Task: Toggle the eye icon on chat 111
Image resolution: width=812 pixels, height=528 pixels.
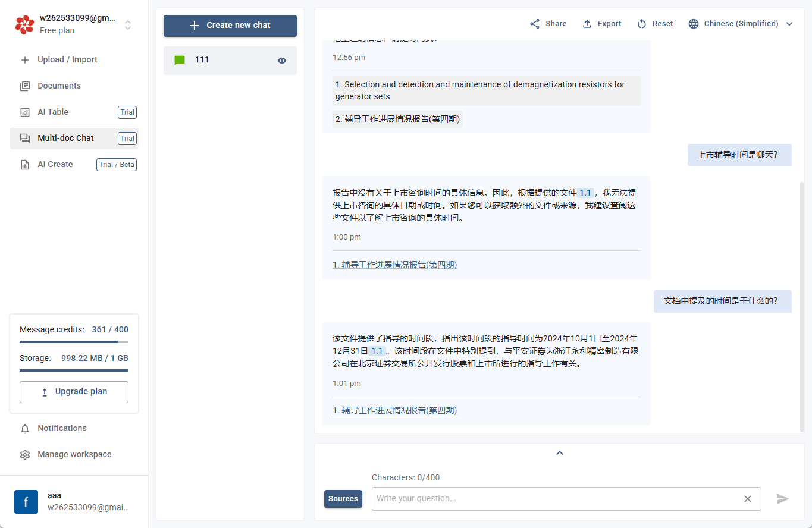Action: click(x=282, y=61)
